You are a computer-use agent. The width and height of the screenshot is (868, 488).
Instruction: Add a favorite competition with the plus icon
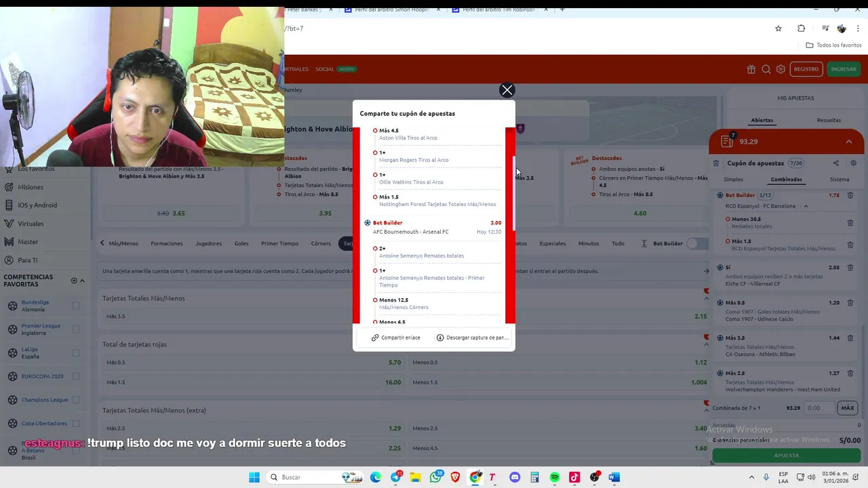(x=74, y=281)
